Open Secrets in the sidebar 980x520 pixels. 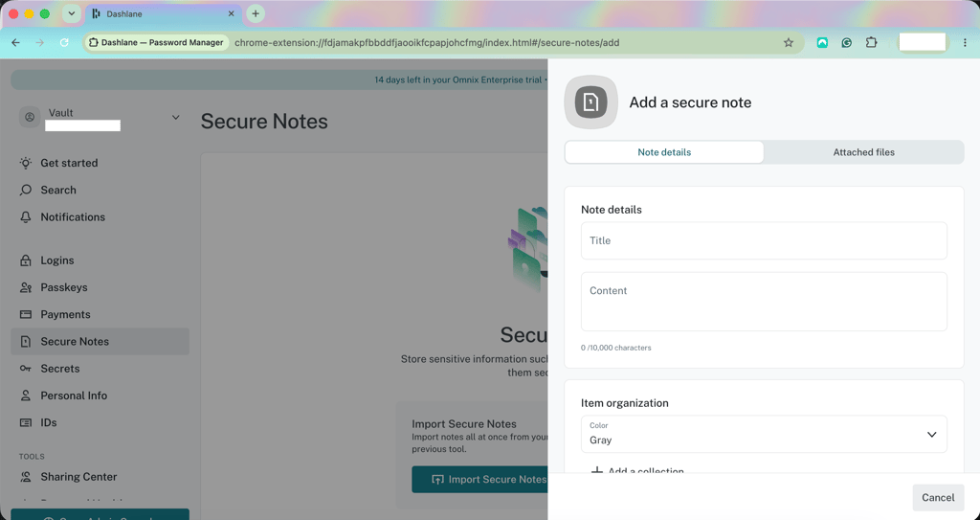[100, 369]
